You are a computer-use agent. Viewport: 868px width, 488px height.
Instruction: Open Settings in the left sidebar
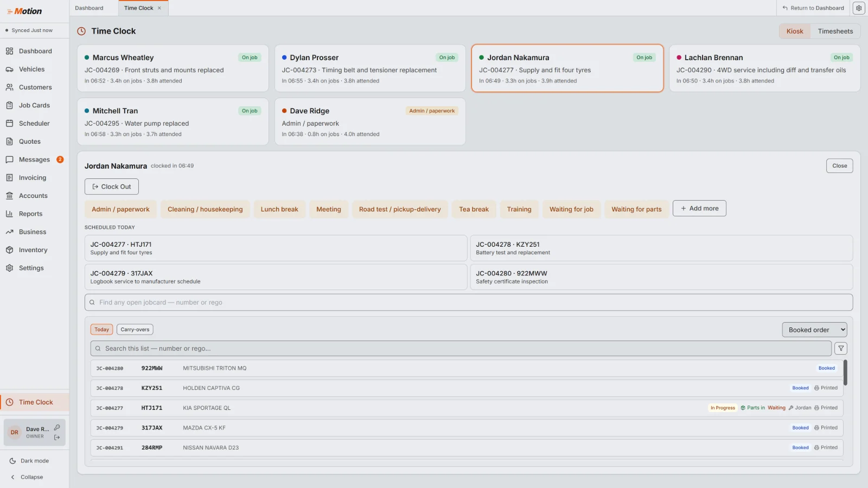(35, 268)
